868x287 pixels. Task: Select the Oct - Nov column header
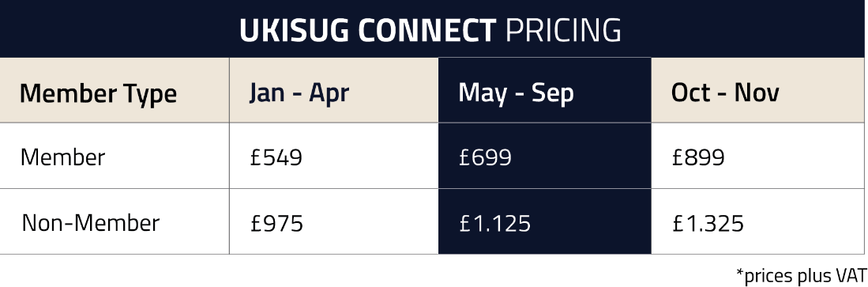click(725, 93)
